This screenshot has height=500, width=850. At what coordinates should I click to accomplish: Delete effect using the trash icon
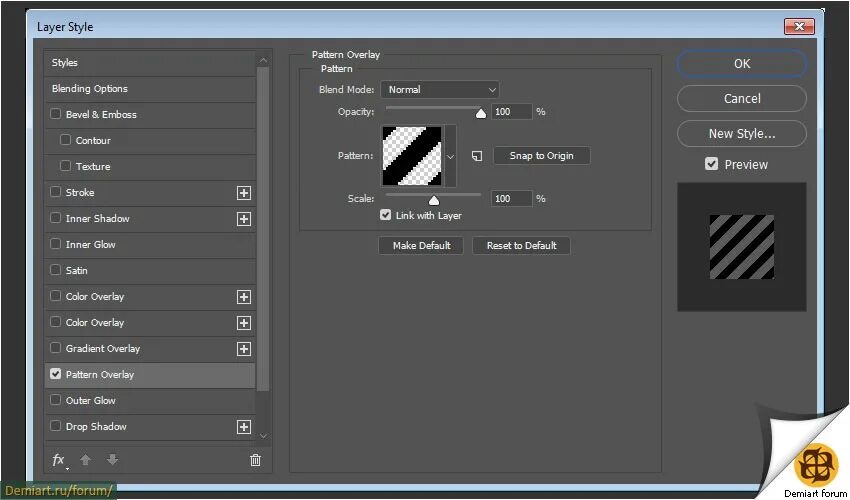pos(255,460)
